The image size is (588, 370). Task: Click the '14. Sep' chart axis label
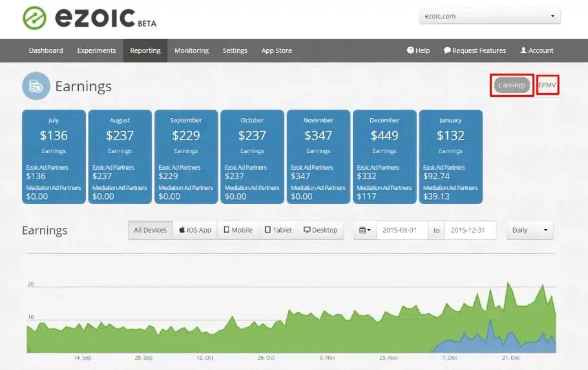(83, 358)
